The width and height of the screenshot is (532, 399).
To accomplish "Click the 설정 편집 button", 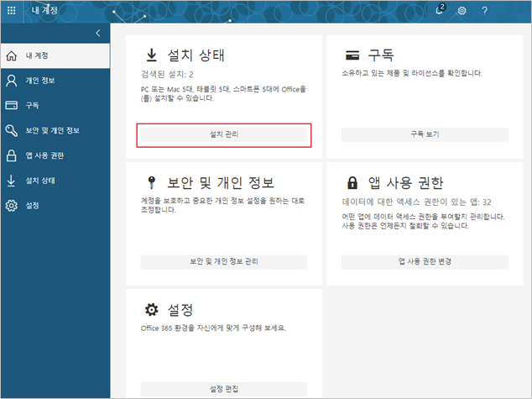I will coord(224,389).
